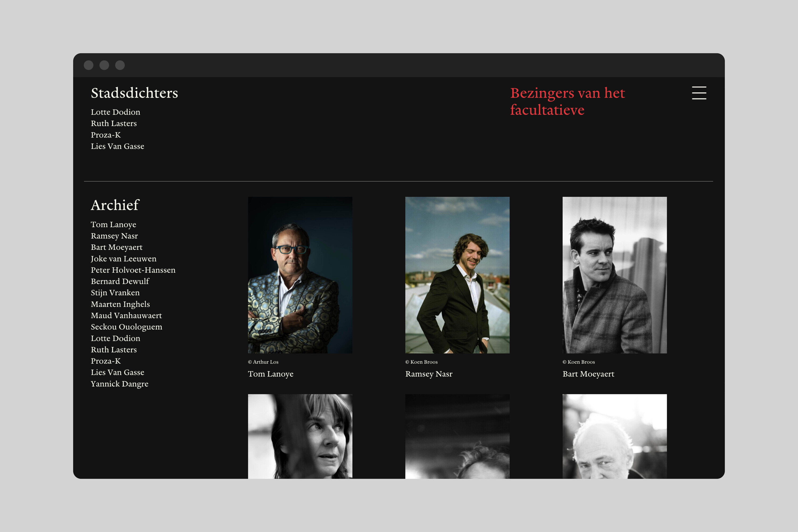Open Maarten Inghels in Archief list
This screenshot has height=532, width=798.
pos(120,304)
